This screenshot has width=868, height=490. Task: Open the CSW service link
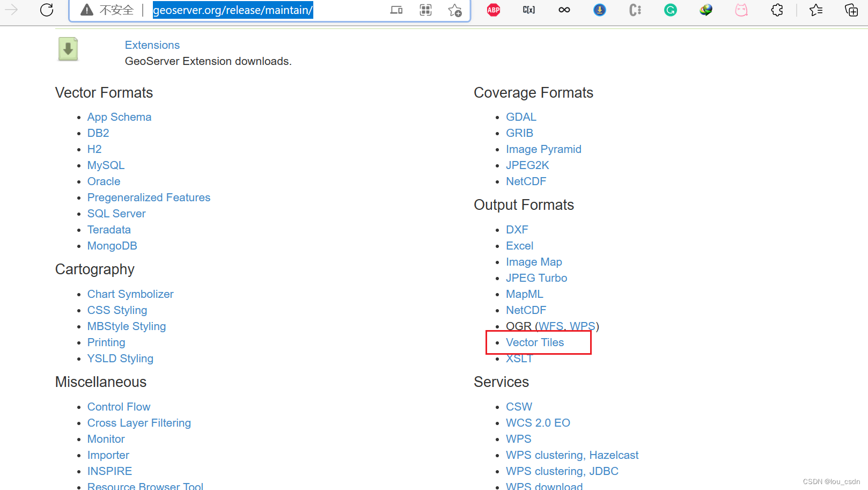pos(519,407)
